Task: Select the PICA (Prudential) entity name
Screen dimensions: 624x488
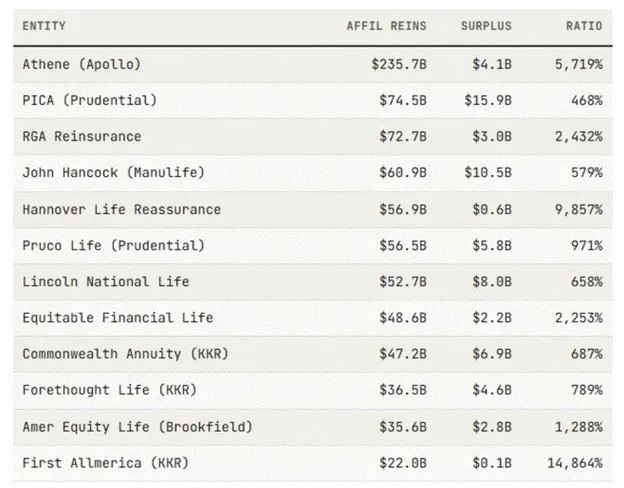Action: click(90, 100)
